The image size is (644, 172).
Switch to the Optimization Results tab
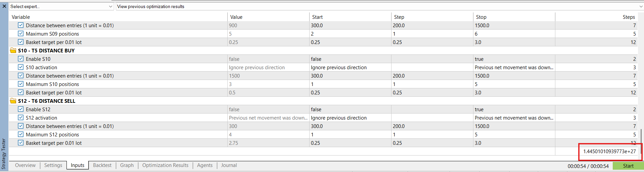click(x=165, y=165)
